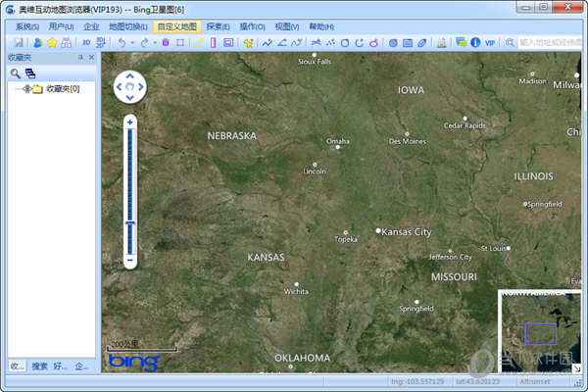Click the redo arrow
588x392 pixels.
[144, 43]
